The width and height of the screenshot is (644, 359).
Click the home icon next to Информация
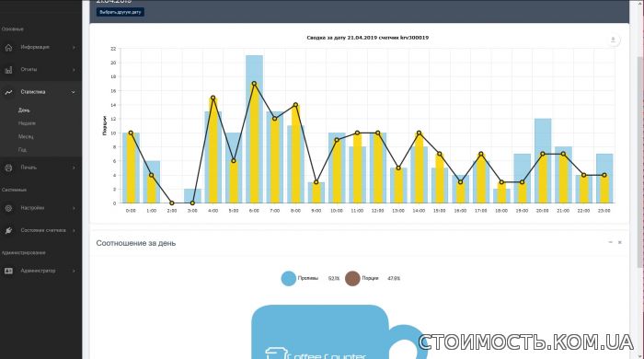8,48
